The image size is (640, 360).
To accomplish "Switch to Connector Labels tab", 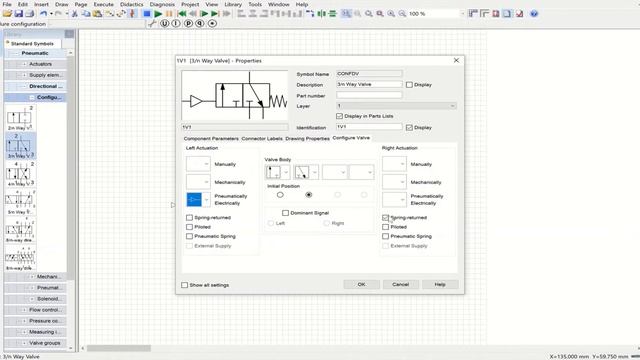I will [262, 138].
